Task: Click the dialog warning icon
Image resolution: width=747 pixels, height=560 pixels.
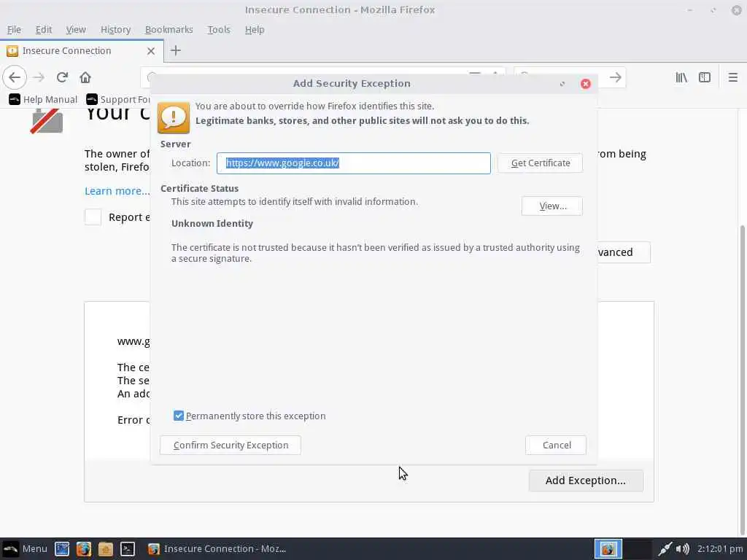Action: [x=174, y=117]
